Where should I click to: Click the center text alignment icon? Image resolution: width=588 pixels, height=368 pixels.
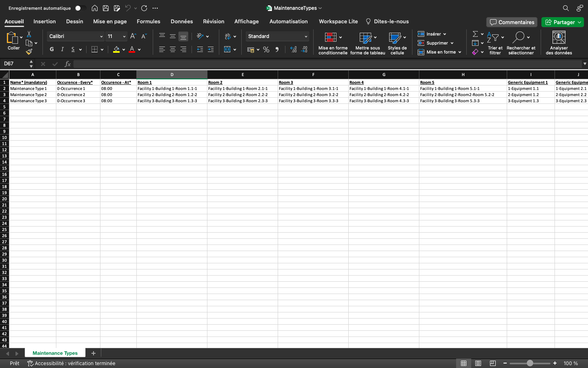point(173,49)
